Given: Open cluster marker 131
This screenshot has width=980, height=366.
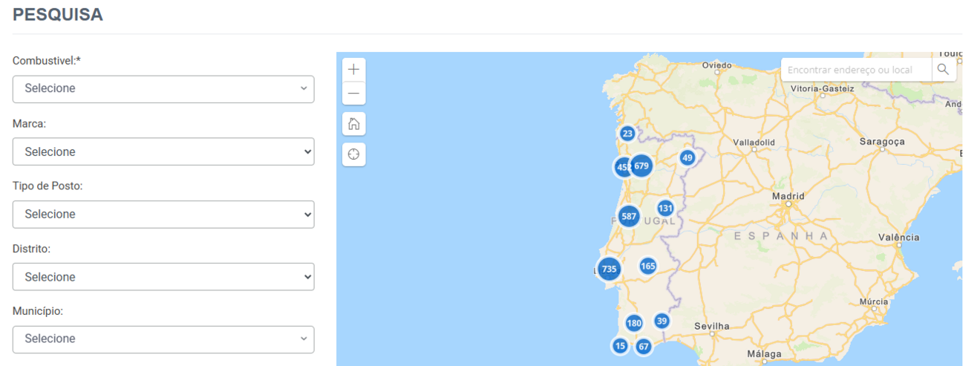Looking at the screenshot, I should click(665, 209).
